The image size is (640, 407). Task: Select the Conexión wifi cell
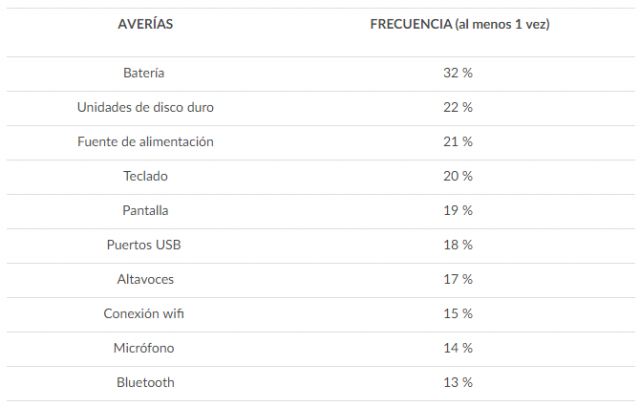[145, 314]
